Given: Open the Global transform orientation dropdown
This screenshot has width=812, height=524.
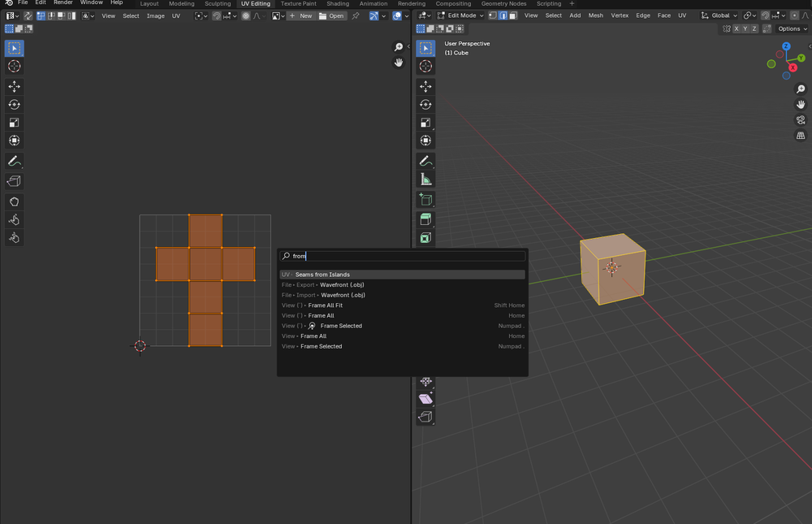Looking at the screenshot, I should coord(719,15).
